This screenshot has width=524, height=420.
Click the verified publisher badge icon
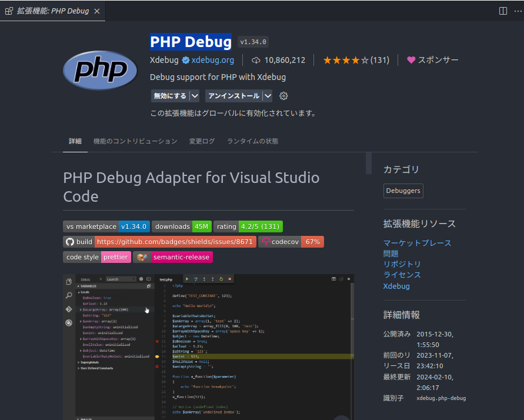(x=186, y=60)
